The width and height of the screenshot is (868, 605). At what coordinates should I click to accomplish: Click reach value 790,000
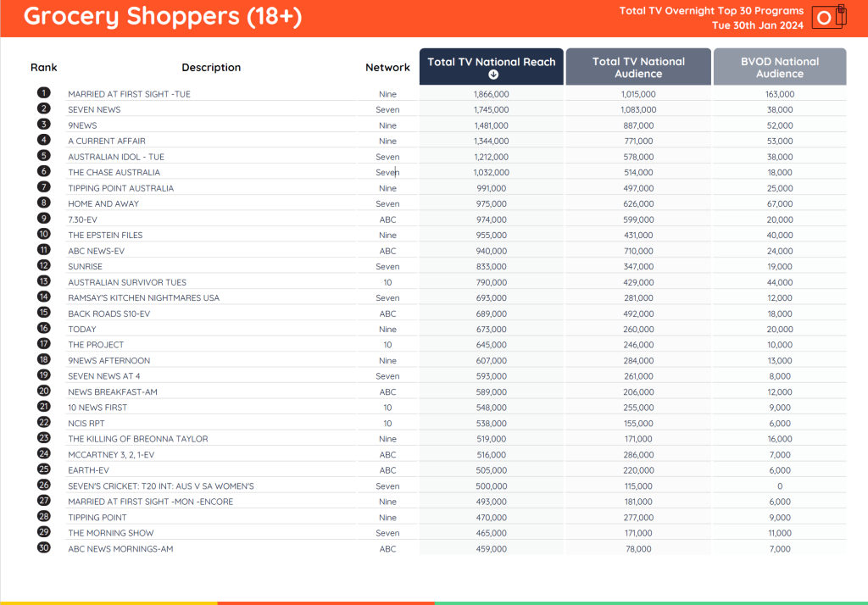491,282
